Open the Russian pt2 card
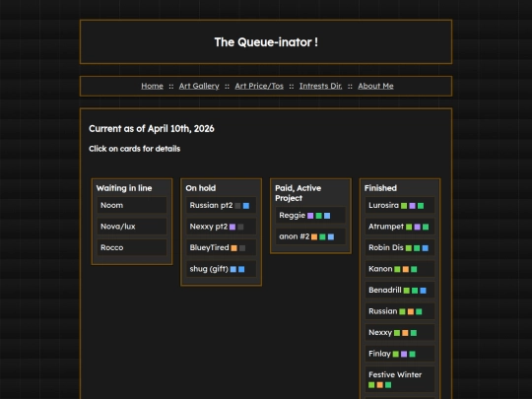This screenshot has height=399, width=532. click(x=222, y=205)
